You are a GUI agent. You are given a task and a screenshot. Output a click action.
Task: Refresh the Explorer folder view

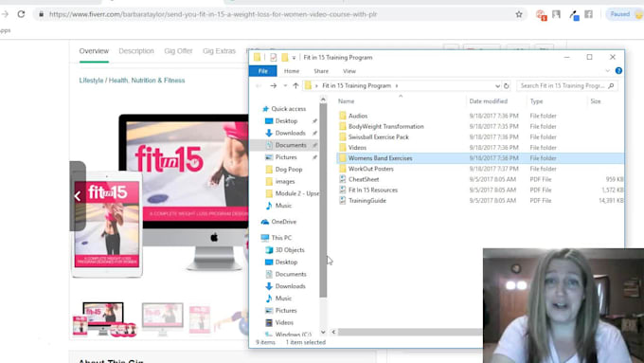(x=507, y=86)
